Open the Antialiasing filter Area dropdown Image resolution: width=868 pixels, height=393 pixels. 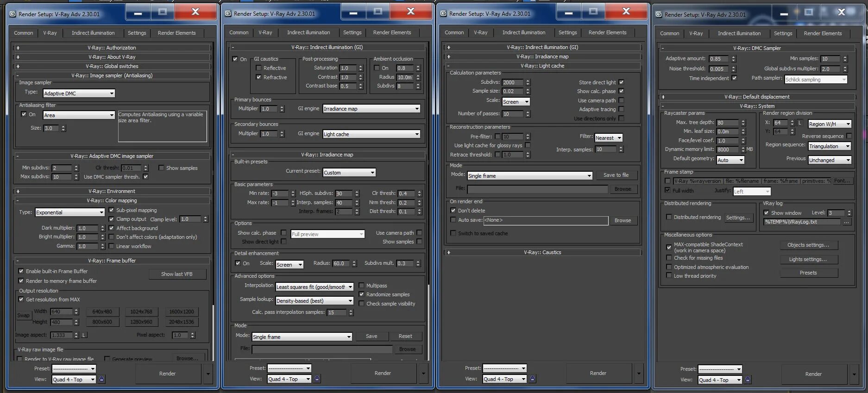[79, 115]
